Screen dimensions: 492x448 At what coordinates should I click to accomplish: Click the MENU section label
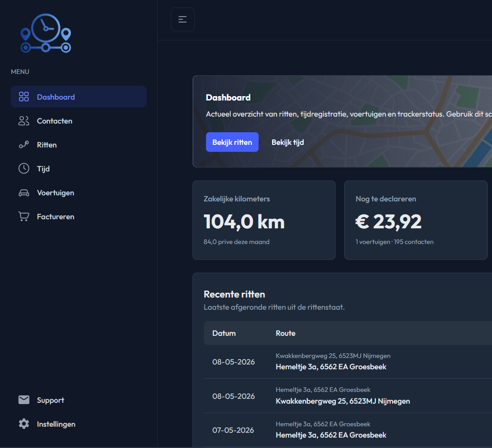tap(20, 72)
